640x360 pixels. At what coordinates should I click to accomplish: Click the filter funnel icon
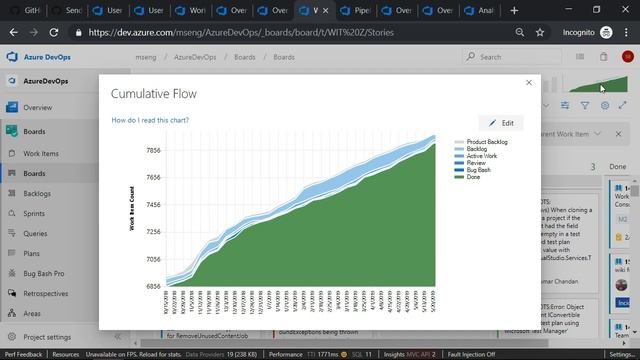click(x=585, y=106)
